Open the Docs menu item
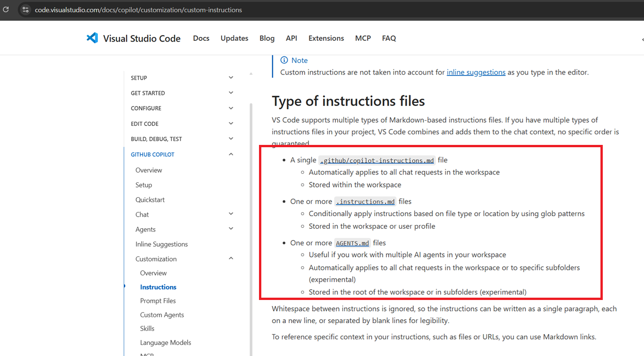 tap(201, 38)
